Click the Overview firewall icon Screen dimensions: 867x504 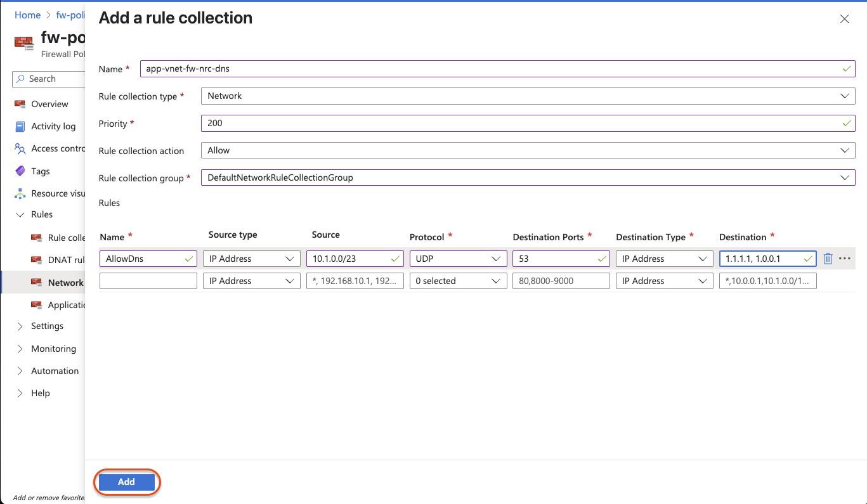coord(20,104)
